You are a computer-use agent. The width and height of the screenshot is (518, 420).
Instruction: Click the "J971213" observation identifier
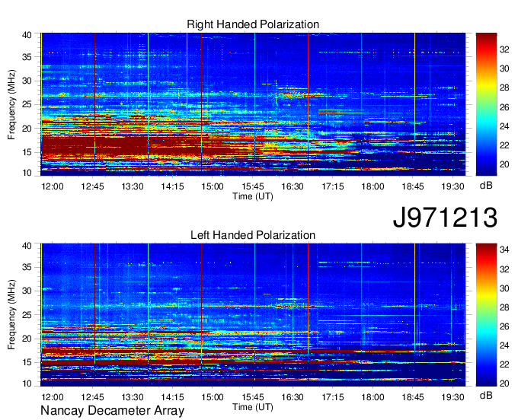[x=445, y=218]
